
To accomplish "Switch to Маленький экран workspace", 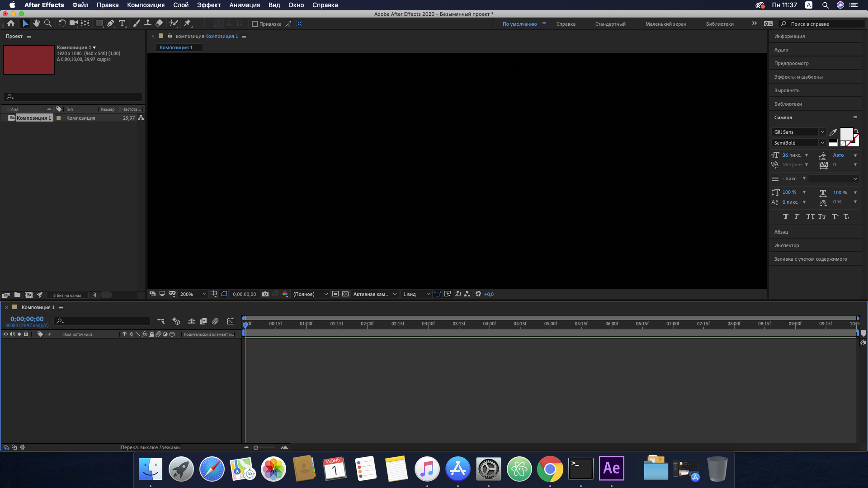I will pyautogui.click(x=665, y=24).
